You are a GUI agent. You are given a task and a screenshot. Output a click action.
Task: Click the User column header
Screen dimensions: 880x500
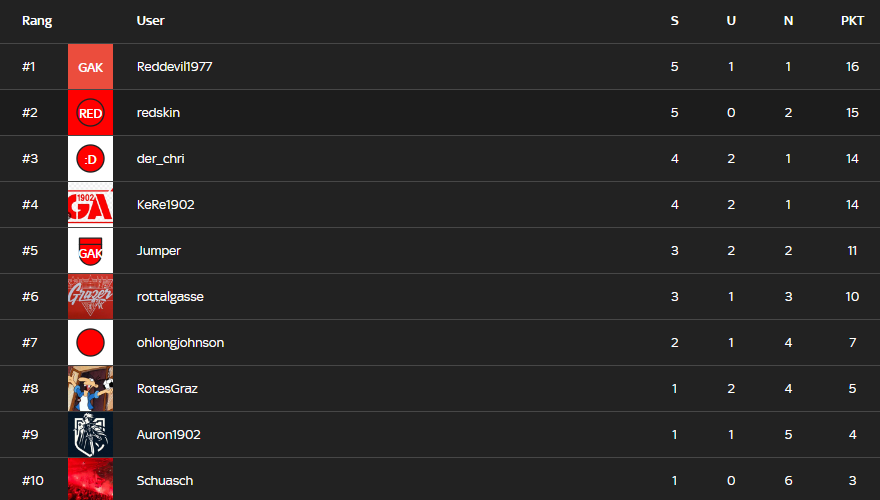150,21
